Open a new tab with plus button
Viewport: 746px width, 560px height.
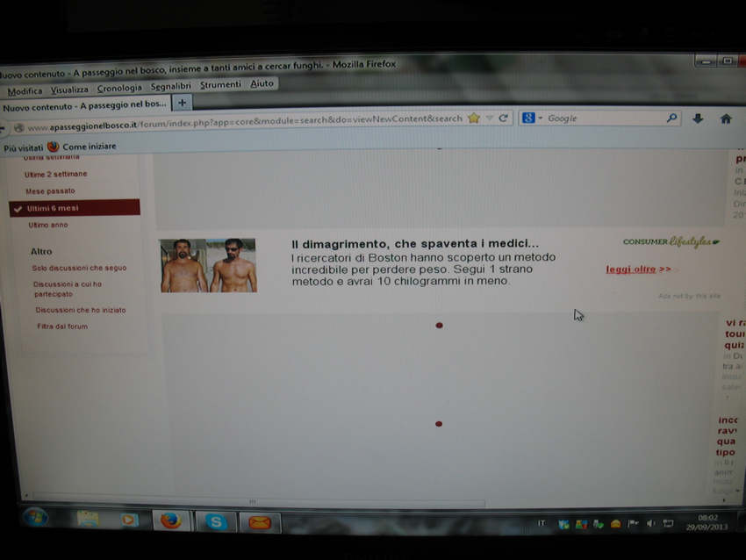pyautogui.click(x=182, y=103)
